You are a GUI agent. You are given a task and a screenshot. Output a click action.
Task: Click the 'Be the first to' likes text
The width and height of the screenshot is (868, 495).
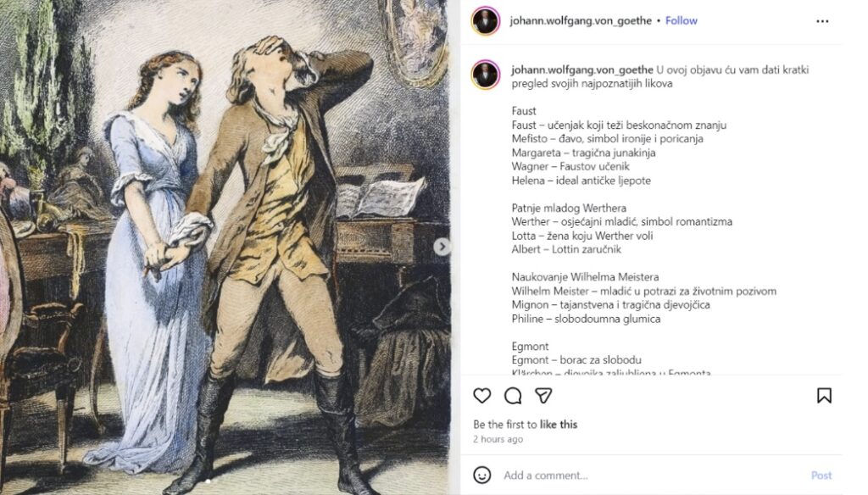pos(505,425)
